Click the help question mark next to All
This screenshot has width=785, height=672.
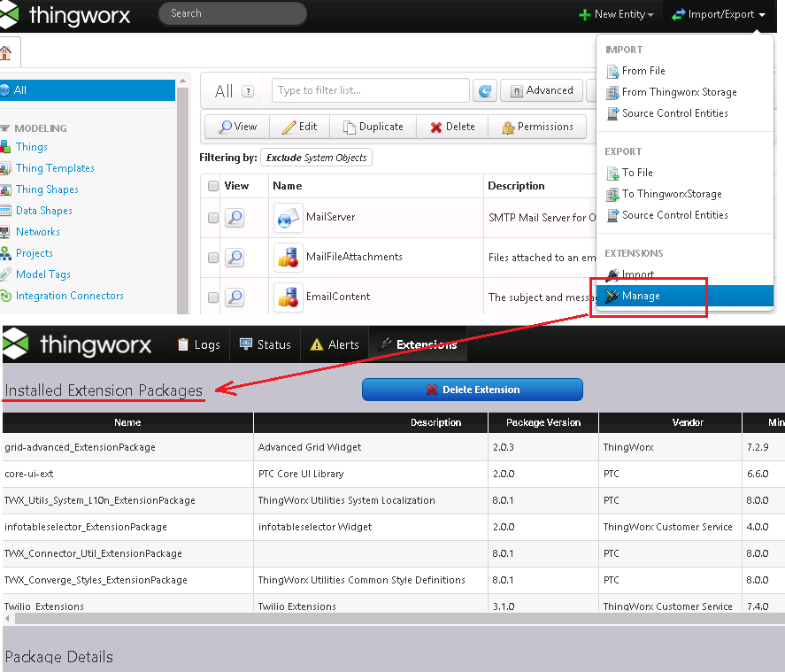(x=248, y=91)
